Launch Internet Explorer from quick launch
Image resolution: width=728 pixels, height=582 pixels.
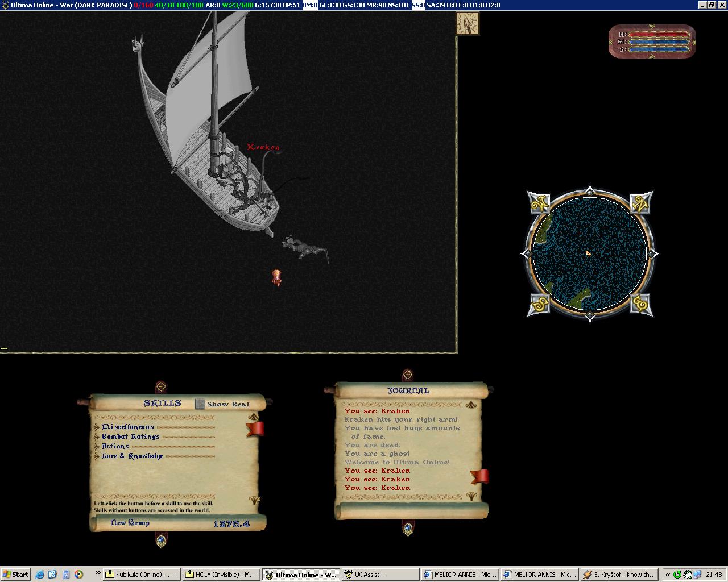[39, 575]
